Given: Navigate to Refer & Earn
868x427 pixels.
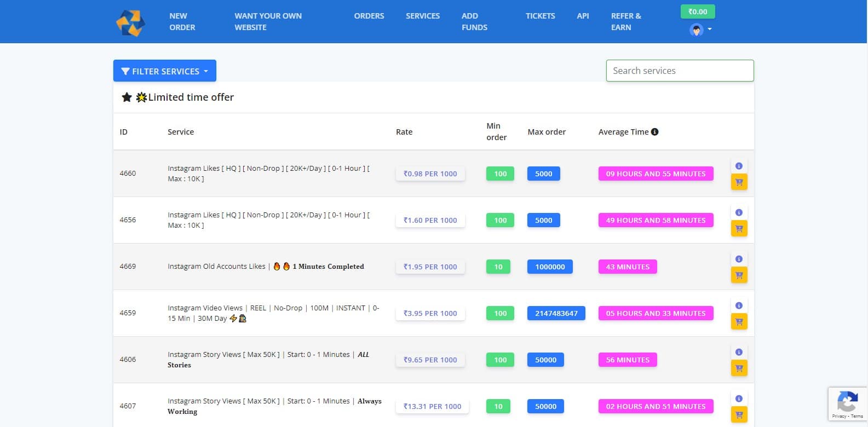Looking at the screenshot, I should [x=626, y=22].
